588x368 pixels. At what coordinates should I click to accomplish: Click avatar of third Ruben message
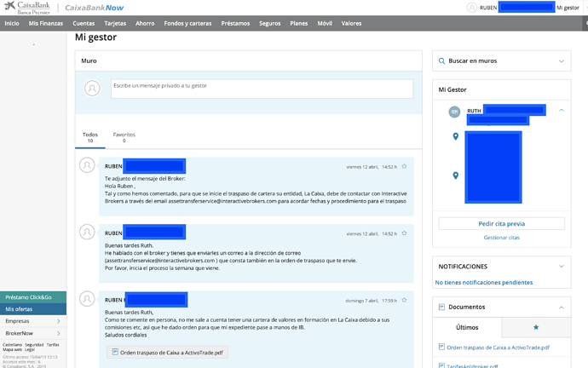pyautogui.click(x=87, y=299)
